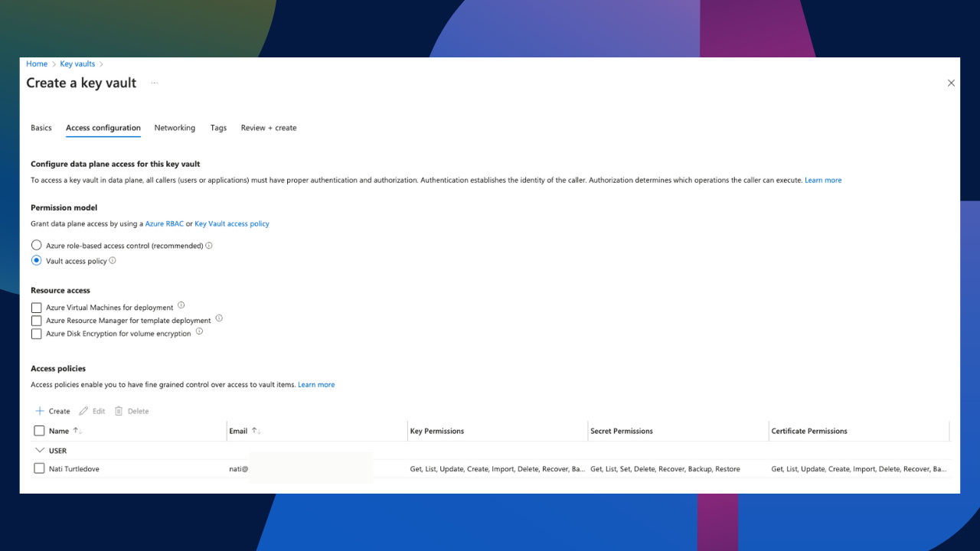The image size is (980, 551).
Task: Open the Basics tab
Action: 41,128
